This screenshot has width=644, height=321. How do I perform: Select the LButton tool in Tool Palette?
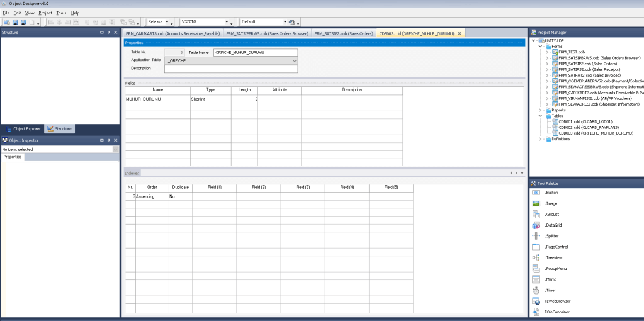550,193
